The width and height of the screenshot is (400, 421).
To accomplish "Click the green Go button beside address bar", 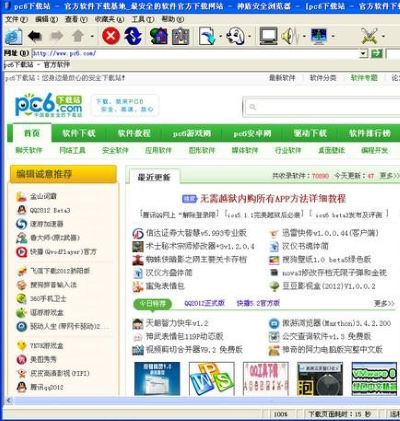I will [377, 53].
